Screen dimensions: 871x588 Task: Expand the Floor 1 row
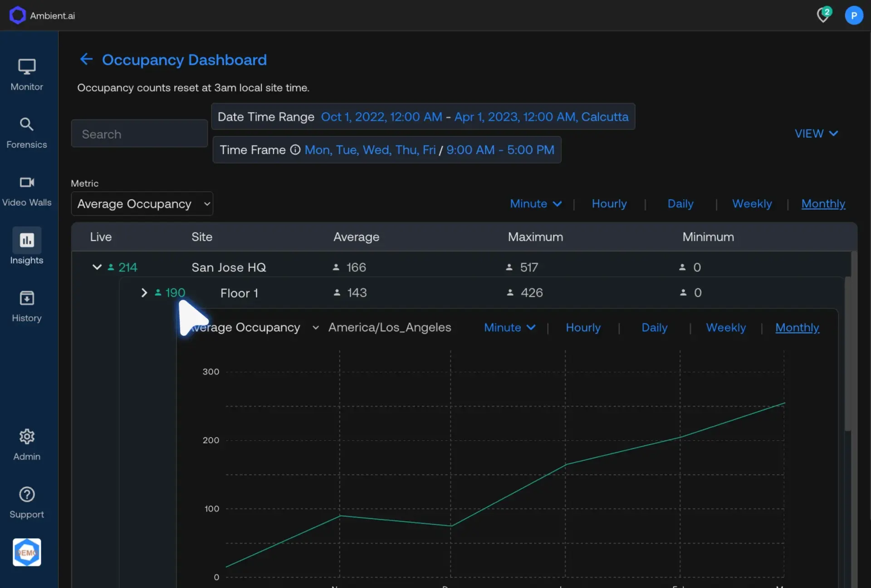(144, 292)
